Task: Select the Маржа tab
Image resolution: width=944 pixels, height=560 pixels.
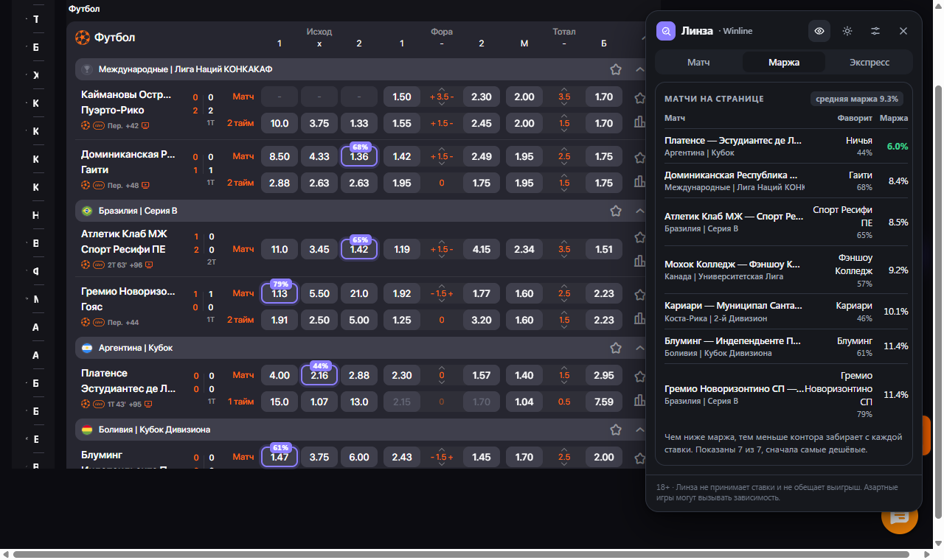Action: point(784,62)
